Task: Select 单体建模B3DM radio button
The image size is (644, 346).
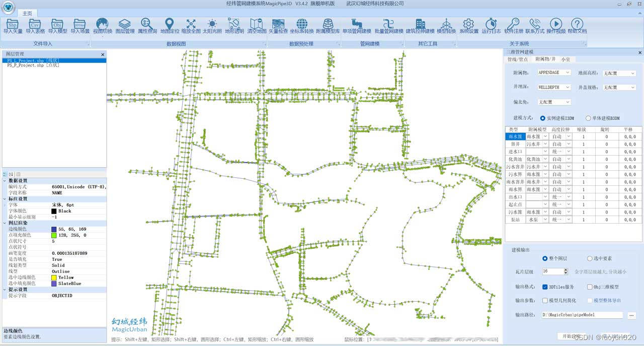Action: (x=589, y=118)
